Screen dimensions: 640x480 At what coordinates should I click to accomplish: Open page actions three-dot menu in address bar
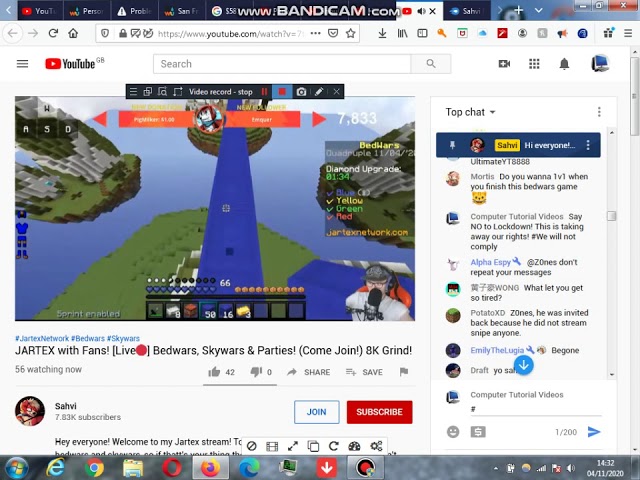[316, 33]
